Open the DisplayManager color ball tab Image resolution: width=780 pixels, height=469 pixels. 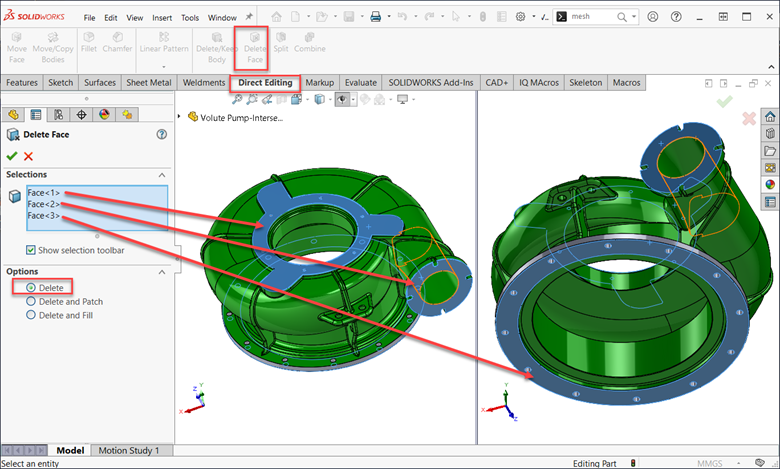click(104, 115)
